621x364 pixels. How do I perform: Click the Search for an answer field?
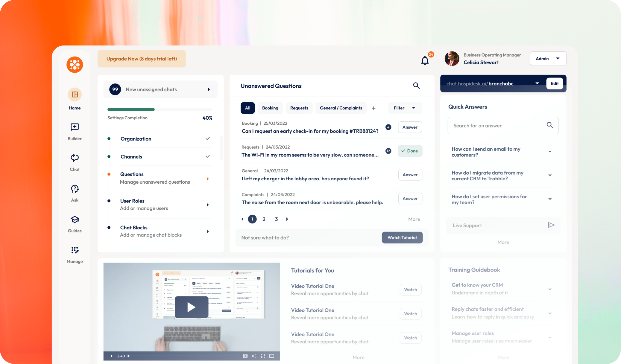coord(497,126)
